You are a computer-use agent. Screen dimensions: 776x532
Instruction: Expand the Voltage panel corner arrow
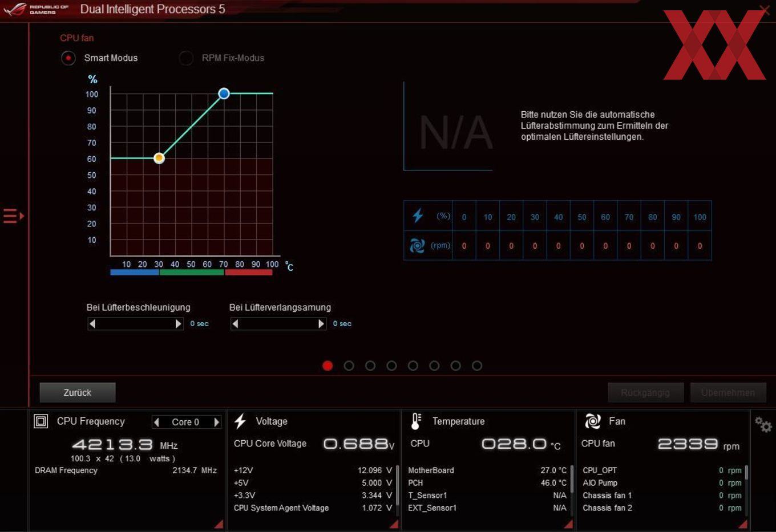(x=394, y=524)
